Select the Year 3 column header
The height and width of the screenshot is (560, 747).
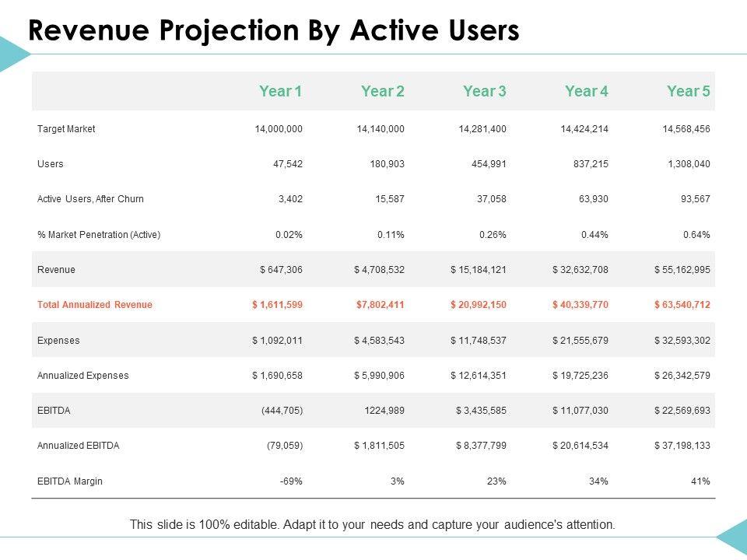pos(484,92)
